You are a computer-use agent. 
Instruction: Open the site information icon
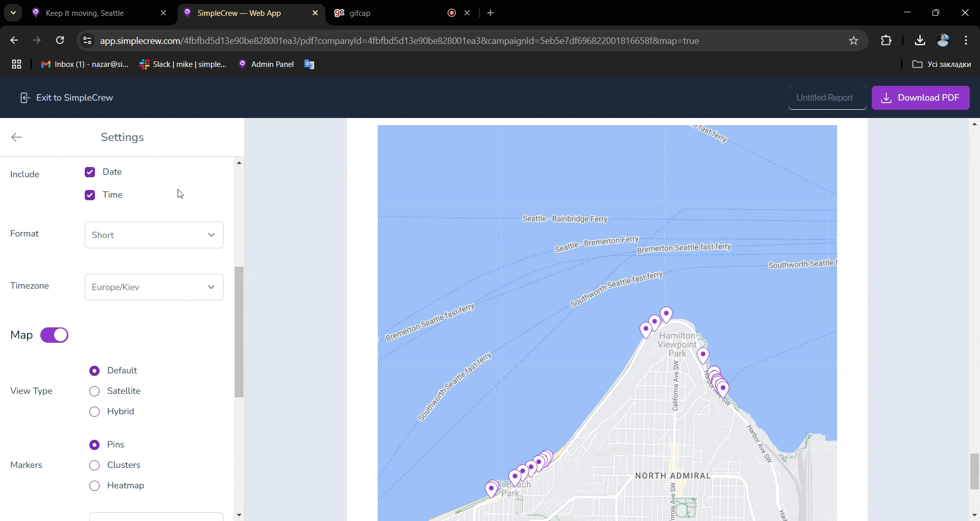tap(87, 40)
